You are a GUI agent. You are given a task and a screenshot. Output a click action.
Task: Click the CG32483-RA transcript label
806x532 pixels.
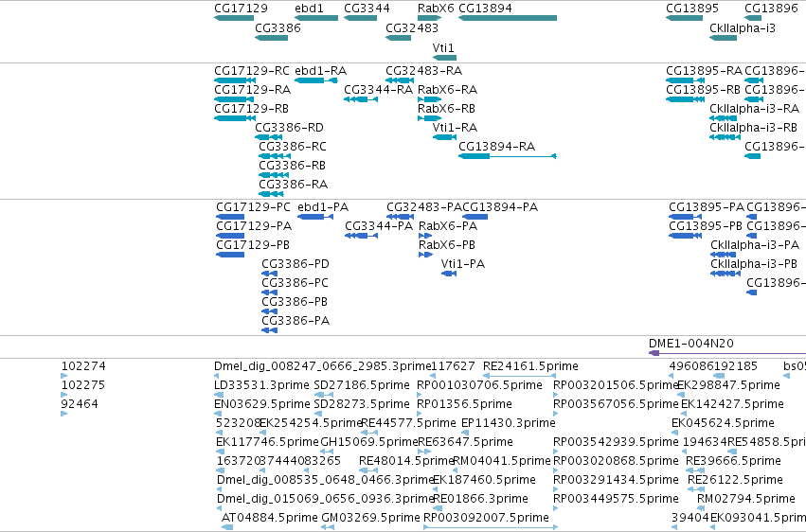423,70
